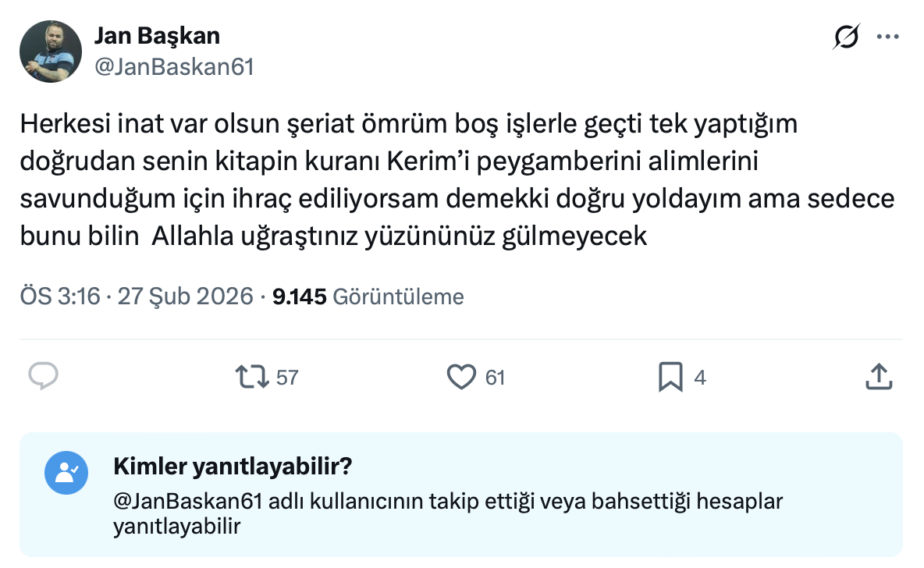This screenshot has width=924, height=568.
Task: Open @JanBaskan61 mention in the reply notice
Action: pos(188,501)
